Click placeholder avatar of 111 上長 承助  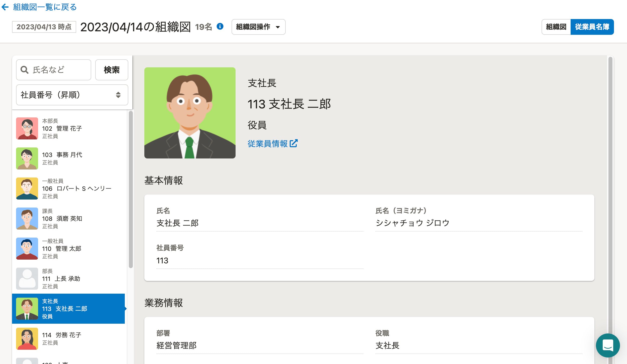(27, 279)
